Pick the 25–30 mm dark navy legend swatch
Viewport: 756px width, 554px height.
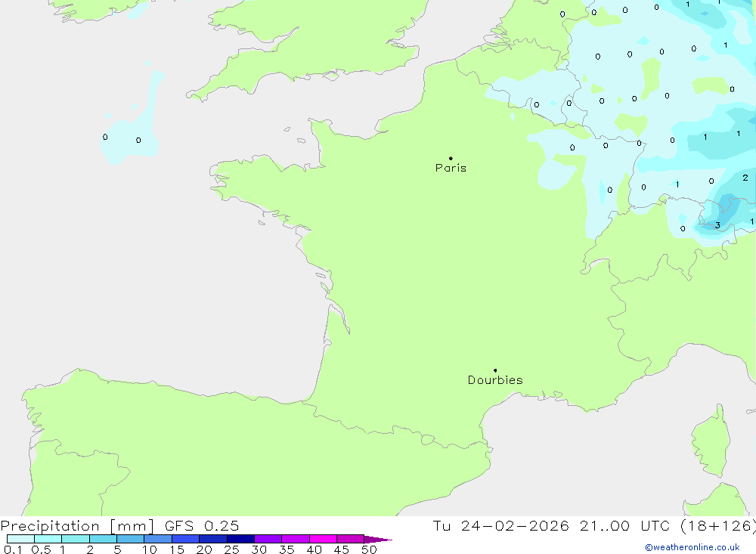240,539
